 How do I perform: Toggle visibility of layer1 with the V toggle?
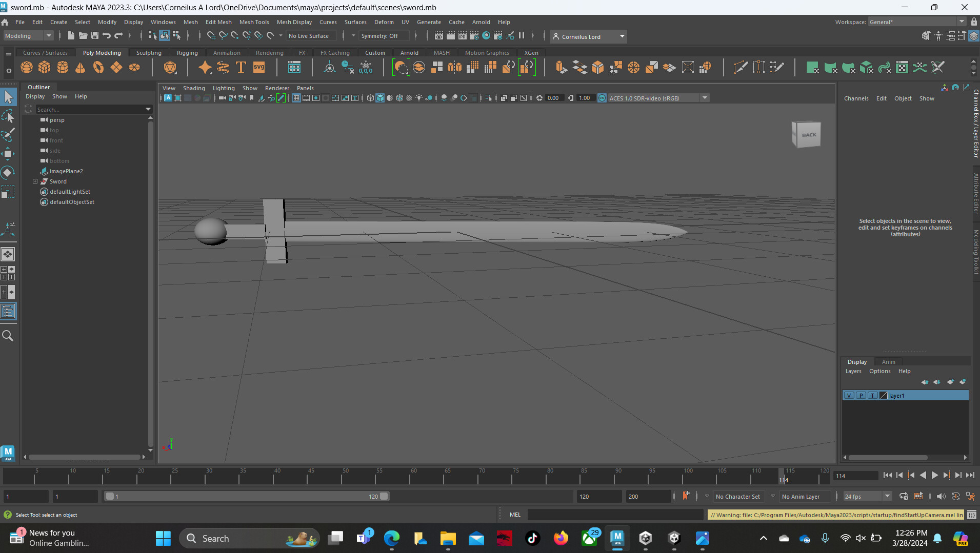849,395
